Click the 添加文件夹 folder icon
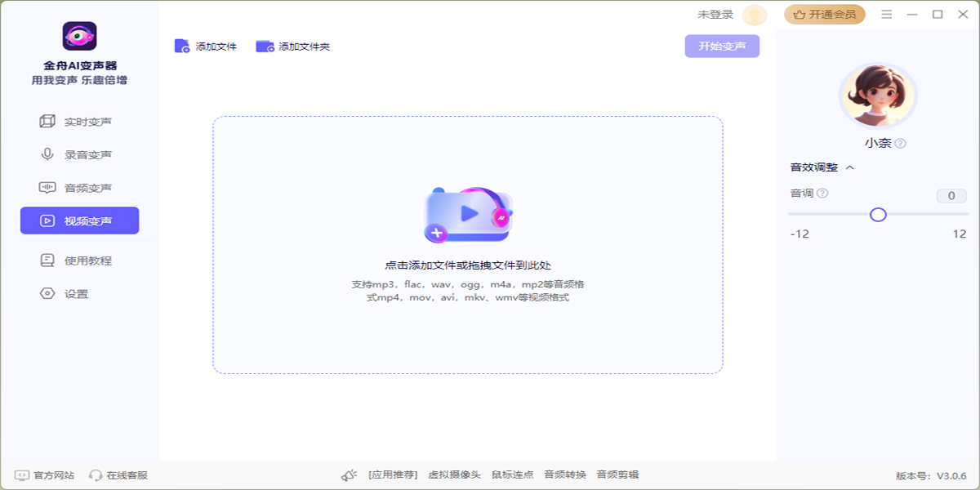The height and width of the screenshot is (490, 980). pyautogui.click(x=265, y=47)
